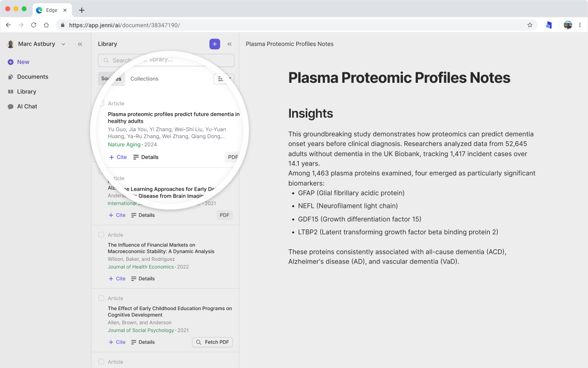588x368 pixels.
Task: Go to browser home page
Action: [x=46, y=25]
